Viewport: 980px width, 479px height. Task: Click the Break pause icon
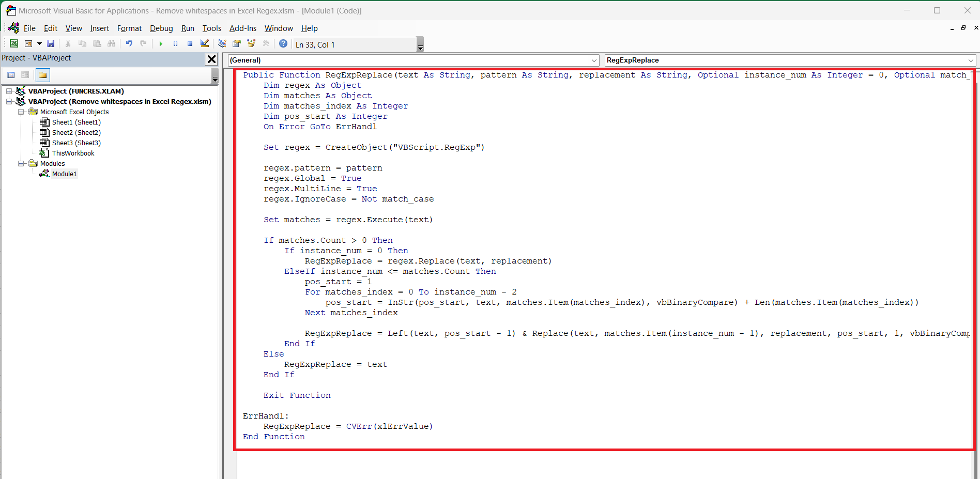point(175,44)
